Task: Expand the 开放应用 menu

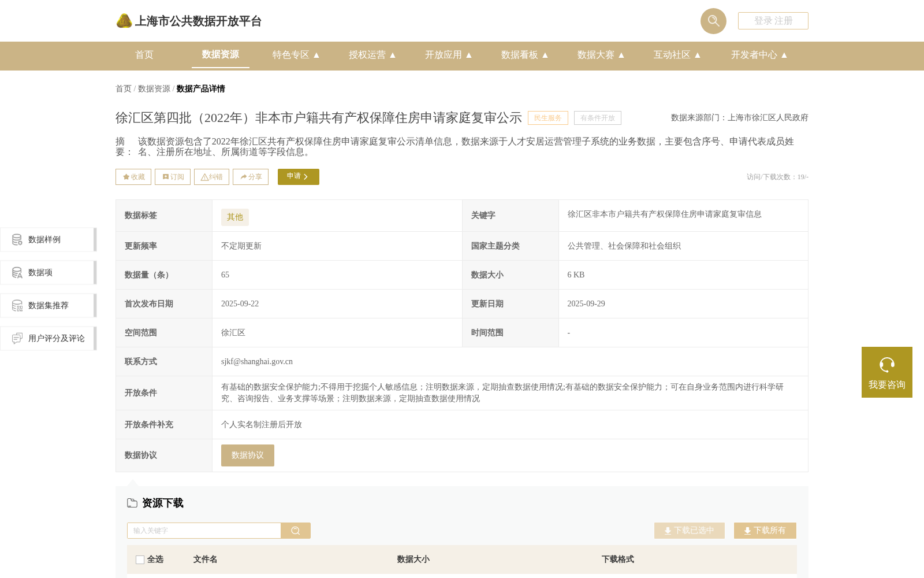Action: click(449, 55)
